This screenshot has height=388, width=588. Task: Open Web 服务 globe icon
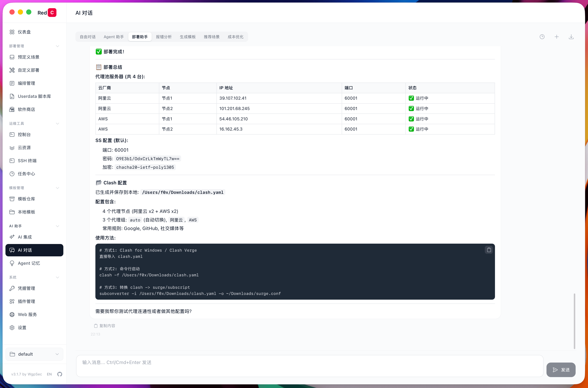(12, 314)
